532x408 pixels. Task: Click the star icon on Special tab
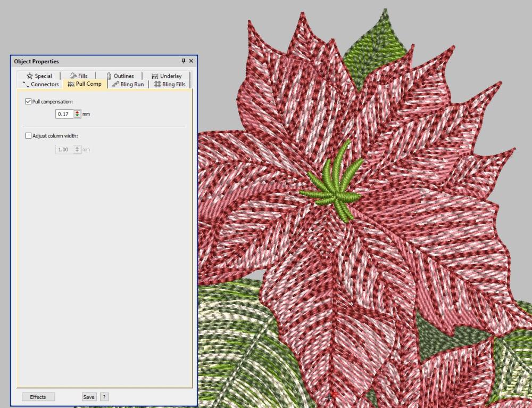click(29, 76)
